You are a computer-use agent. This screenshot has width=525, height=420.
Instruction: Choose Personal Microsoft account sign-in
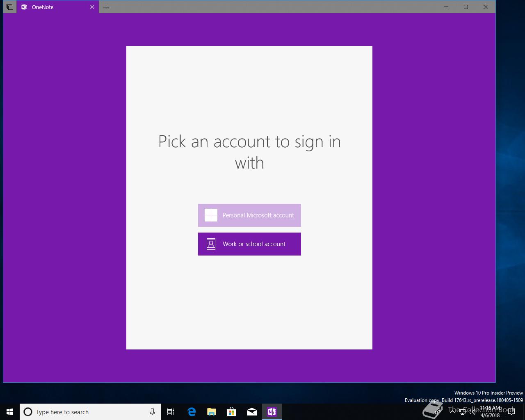click(x=249, y=215)
